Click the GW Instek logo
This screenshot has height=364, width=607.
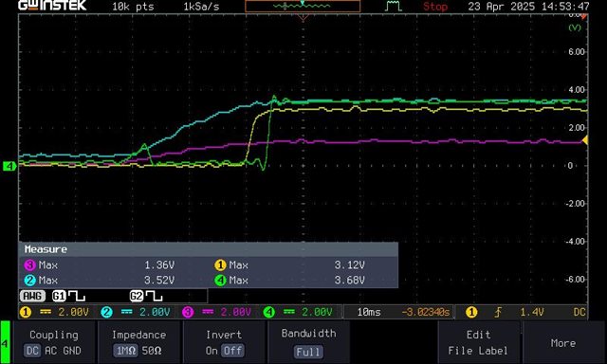[x=52, y=5]
